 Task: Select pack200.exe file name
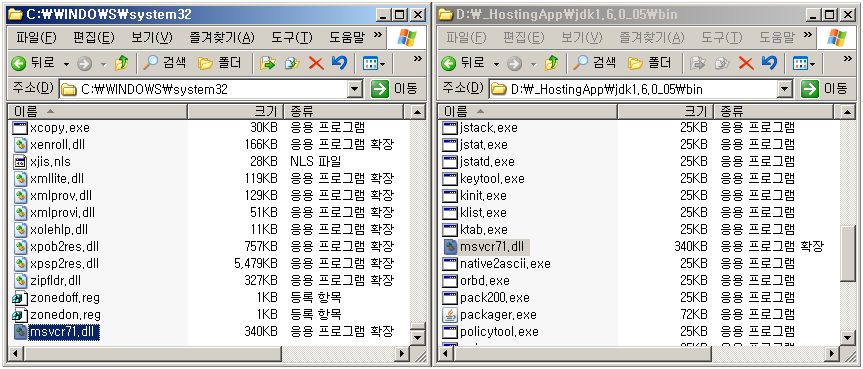click(495, 298)
